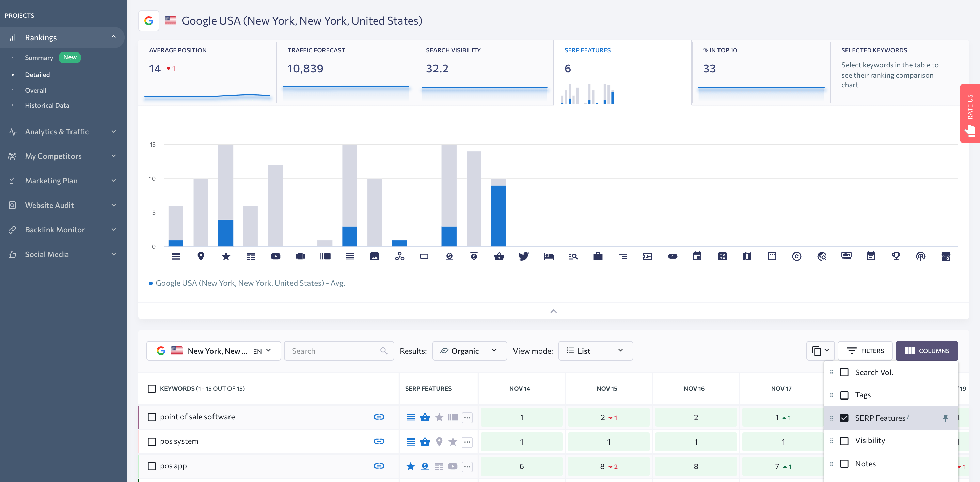
Task: Click the shopping SERP feature icon in chart
Action: 499,257
